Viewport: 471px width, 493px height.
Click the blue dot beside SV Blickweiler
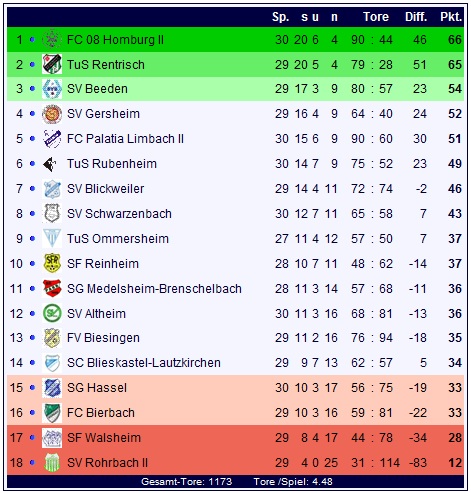[x=32, y=189]
